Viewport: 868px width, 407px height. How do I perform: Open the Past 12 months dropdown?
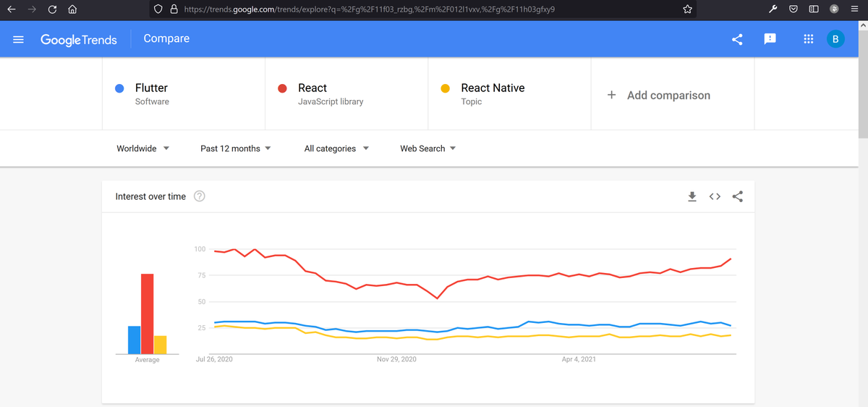click(x=236, y=148)
